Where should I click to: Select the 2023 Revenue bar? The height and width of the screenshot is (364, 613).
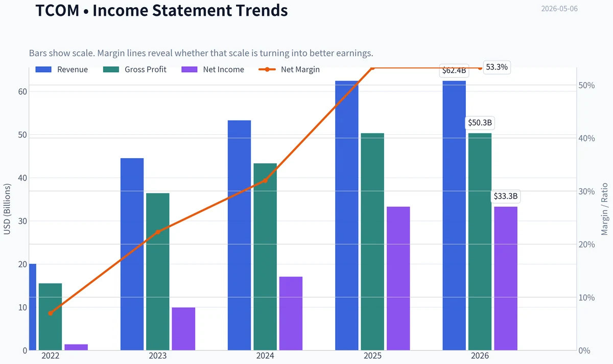(132, 254)
